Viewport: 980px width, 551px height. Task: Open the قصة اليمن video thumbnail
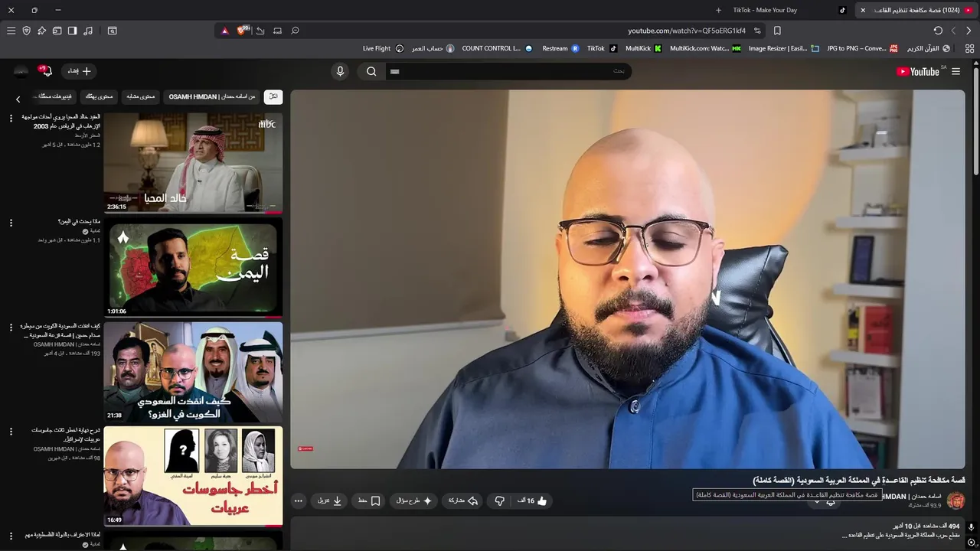coord(193,268)
